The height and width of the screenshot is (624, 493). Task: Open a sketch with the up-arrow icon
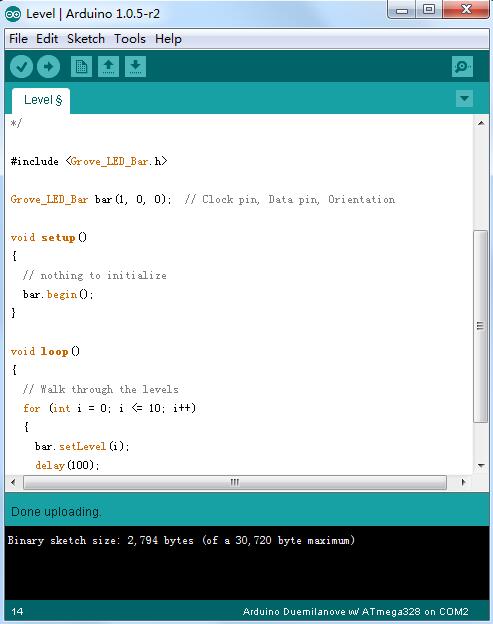(108, 66)
